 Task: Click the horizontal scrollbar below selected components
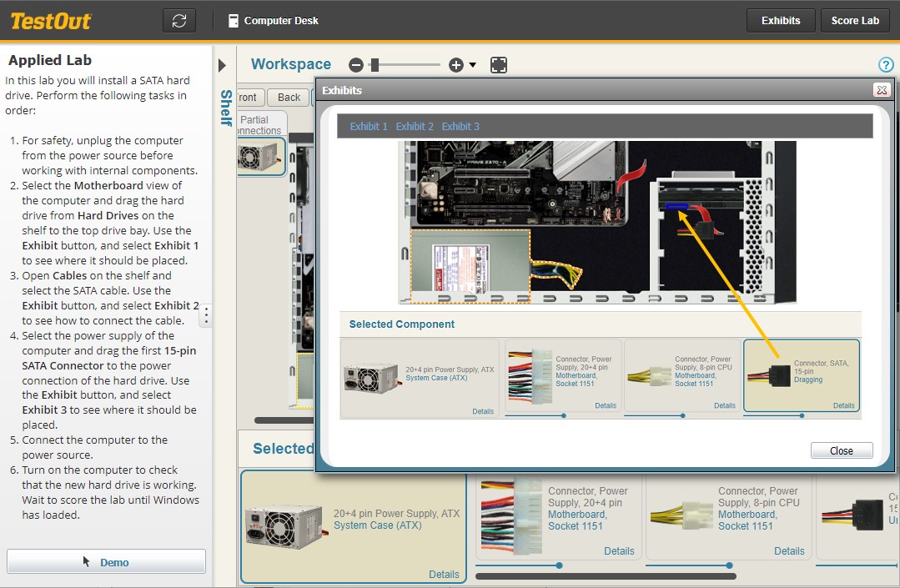(605, 575)
